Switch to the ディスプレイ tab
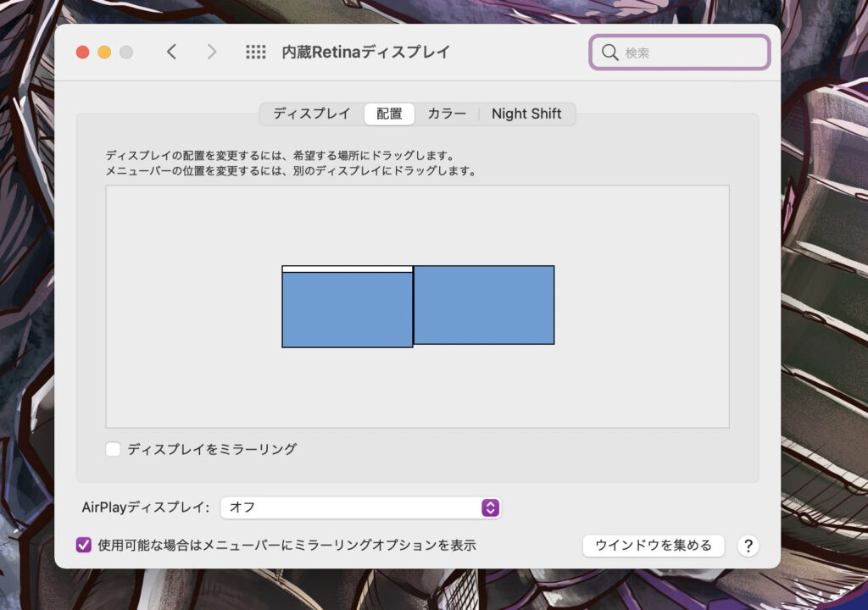The width and height of the screenshot is (868, 610). click(x=312, y=114)
